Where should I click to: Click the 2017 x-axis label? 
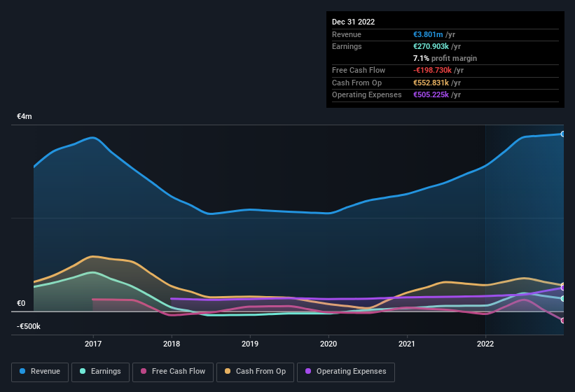tap(93, 344)
